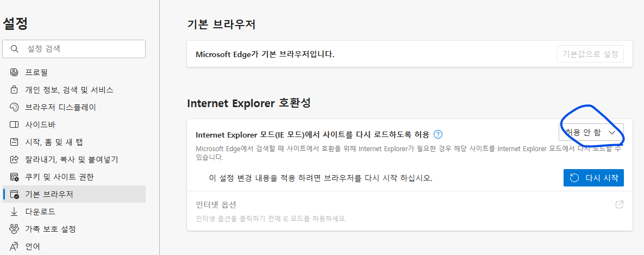
Task: Select 기본 브라우저 in the sidebar
Action: click(x=74, y=194)
